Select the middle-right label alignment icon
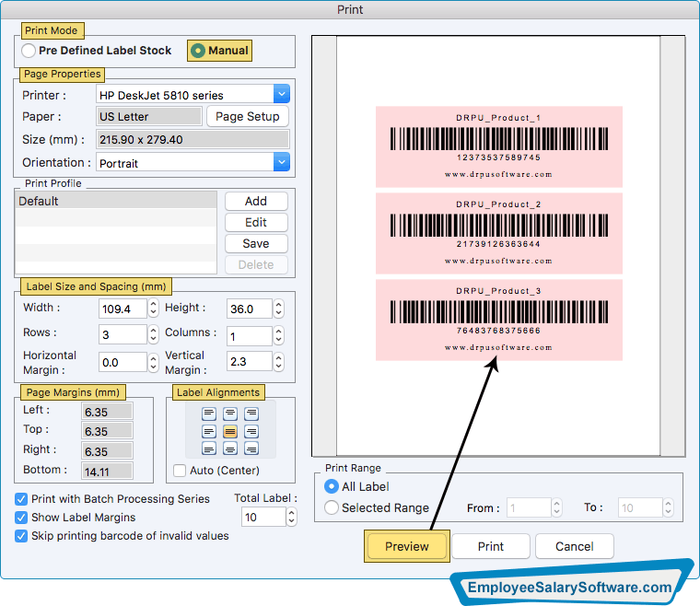Screen dimensions: 700x606 click(x=251, y=431)
